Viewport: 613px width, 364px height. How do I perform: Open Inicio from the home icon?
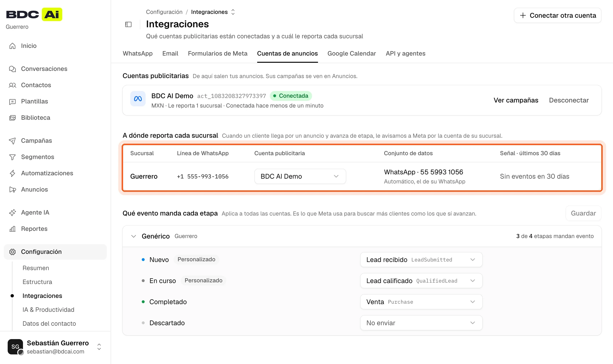pos(12,46)
